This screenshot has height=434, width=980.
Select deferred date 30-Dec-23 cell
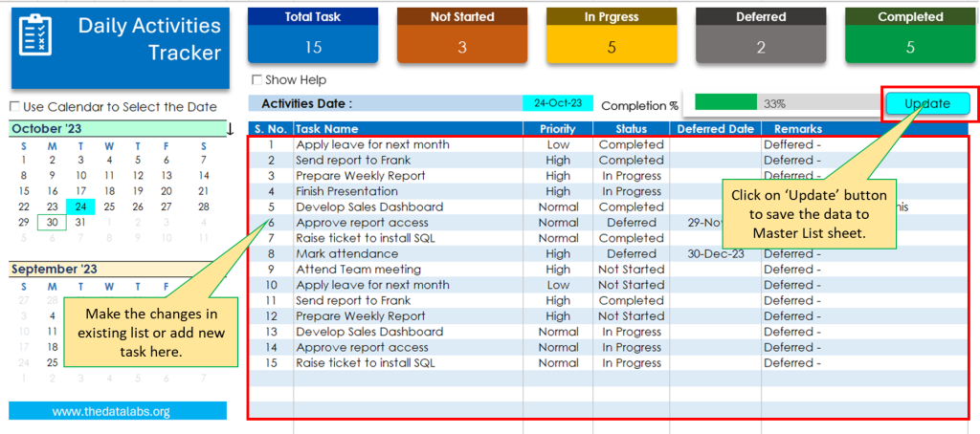(x=716, y=253)
